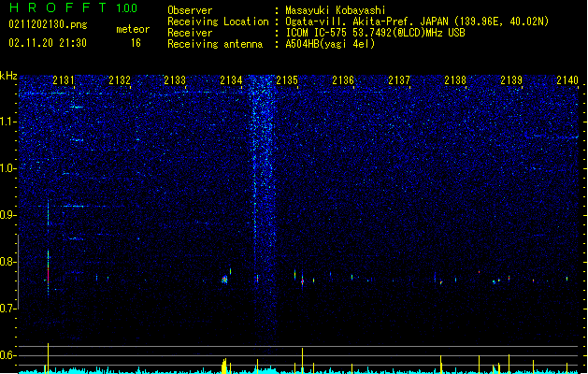Click the tallest yellow amplitude spike before 2131
Screen dimensions: 588x374
48,358
